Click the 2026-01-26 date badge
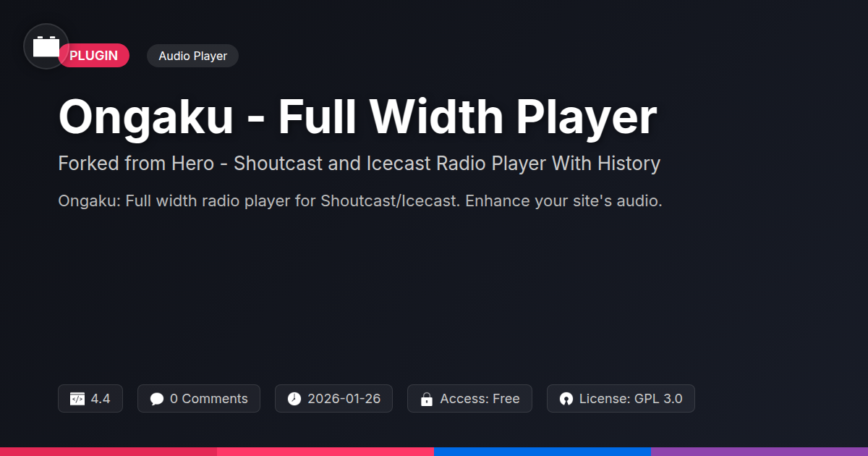The height and width of the screenshot is (456, 868). tap(333, 399)
